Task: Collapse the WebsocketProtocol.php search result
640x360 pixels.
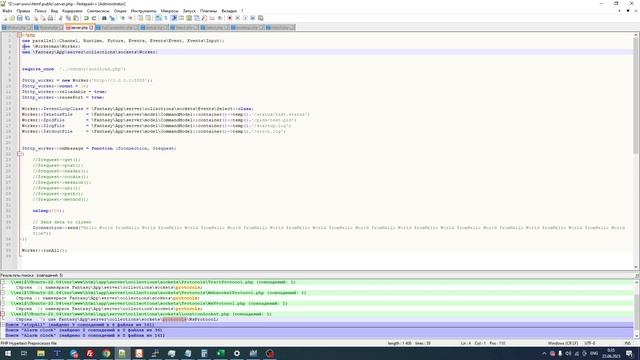Action: tap(2, 293)
